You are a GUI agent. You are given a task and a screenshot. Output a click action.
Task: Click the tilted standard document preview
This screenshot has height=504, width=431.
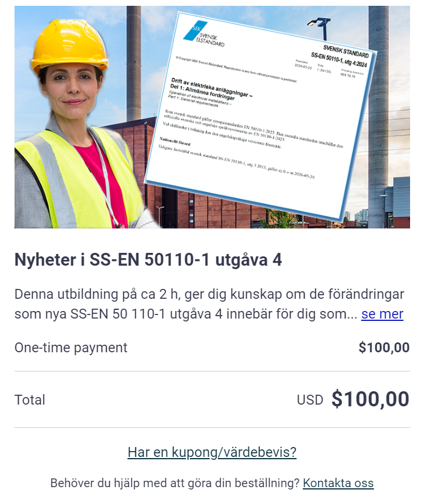261,116
